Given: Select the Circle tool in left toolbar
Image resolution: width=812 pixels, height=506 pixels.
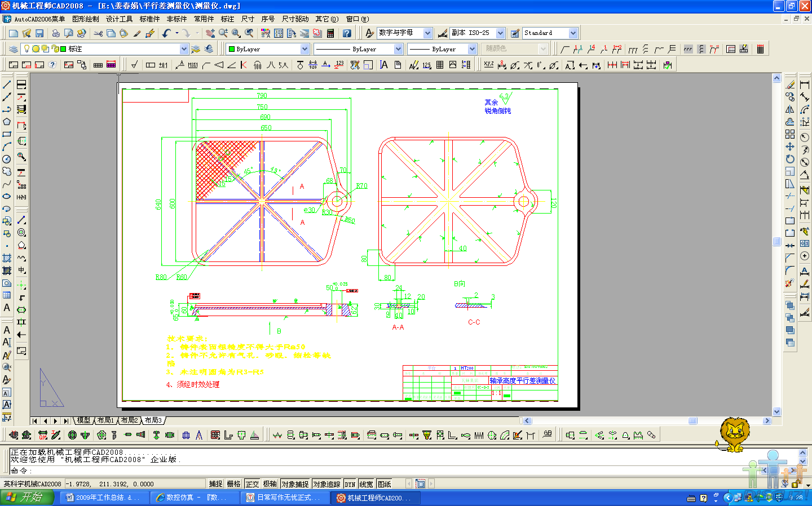Looking at the screenshot, I should click(7, 159).
